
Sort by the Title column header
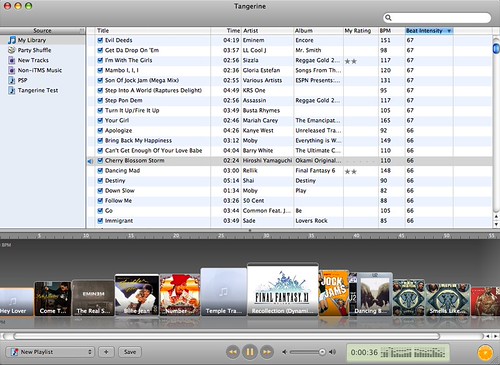153,31
